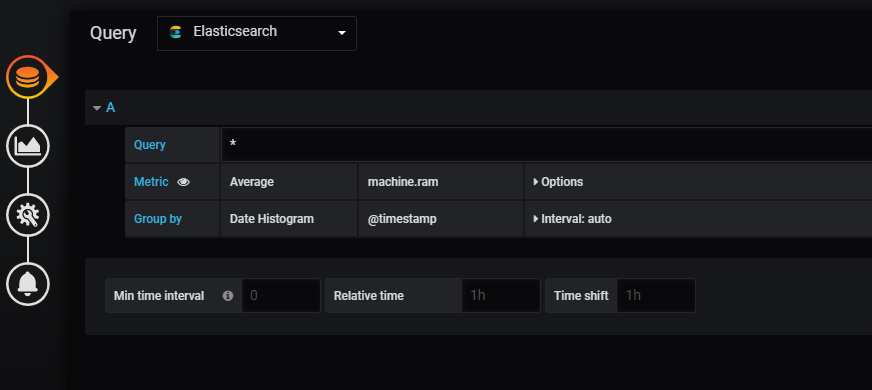Toggle the Metric eye visibility icon
The height and width of the screenshot is (390, 872).
[183, 182]
